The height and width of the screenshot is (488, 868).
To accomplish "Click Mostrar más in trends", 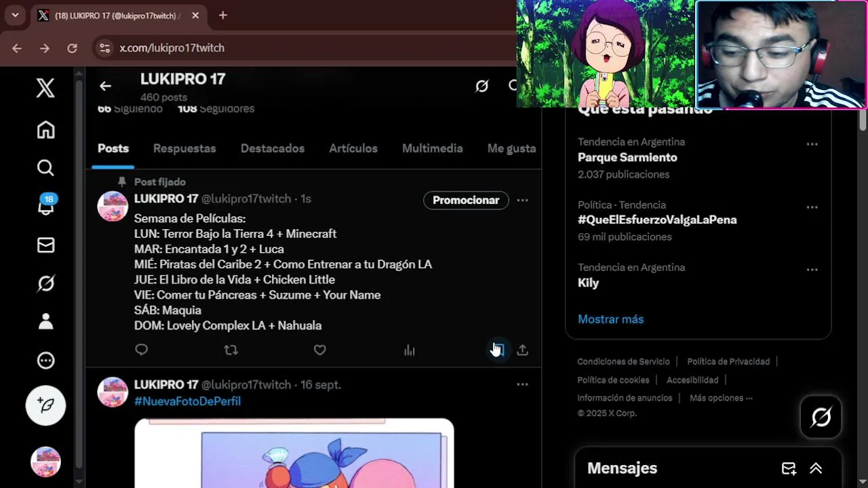I will [610, 319].
